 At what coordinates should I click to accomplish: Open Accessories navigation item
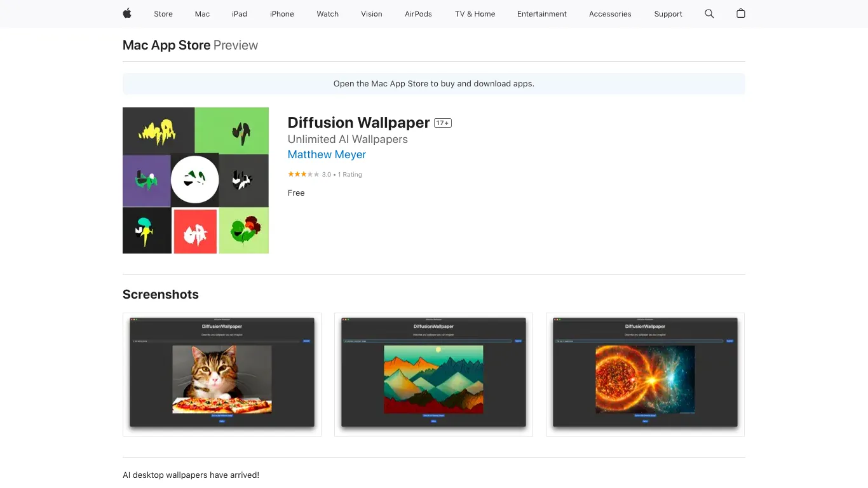(x=610, y=14)
